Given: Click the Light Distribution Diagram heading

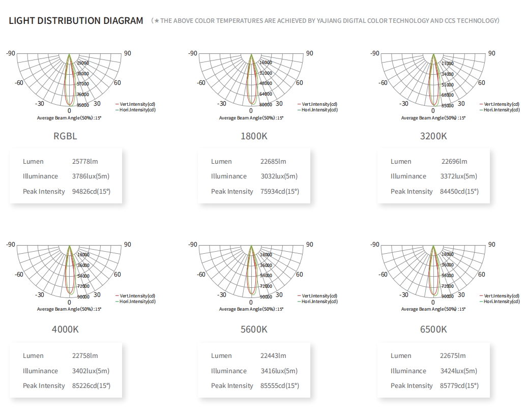Looking at the screenshot, I should pyautogui.click(x=76, y=21).
